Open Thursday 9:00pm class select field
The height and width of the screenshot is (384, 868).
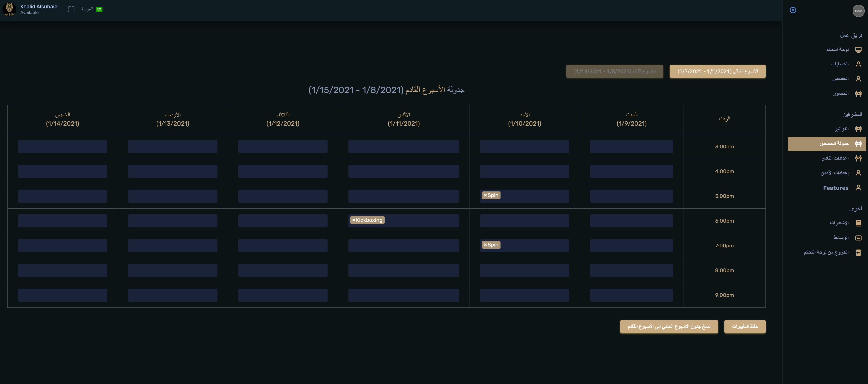[62, 295]
